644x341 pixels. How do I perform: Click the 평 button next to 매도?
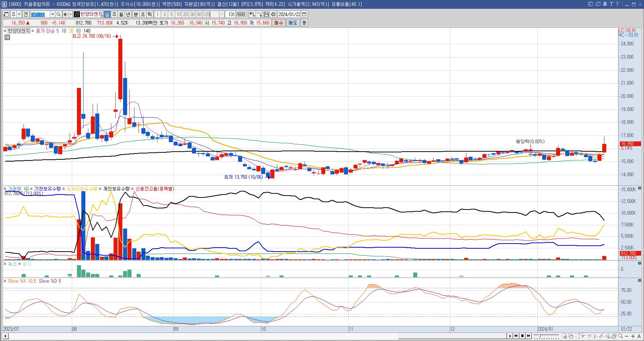(x=304, y=23)
